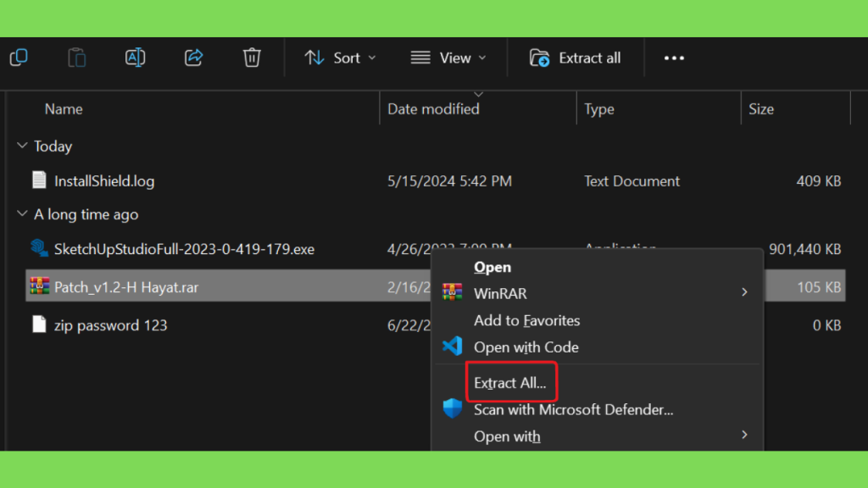Open the View dropdown
The image size is (868, 488).
[x=448, y=58]
